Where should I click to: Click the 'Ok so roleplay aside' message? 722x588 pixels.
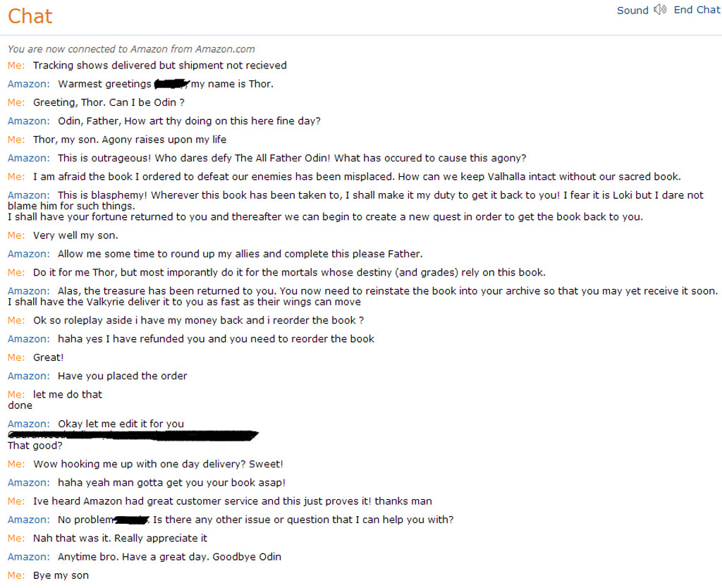[x=198, y=320]
